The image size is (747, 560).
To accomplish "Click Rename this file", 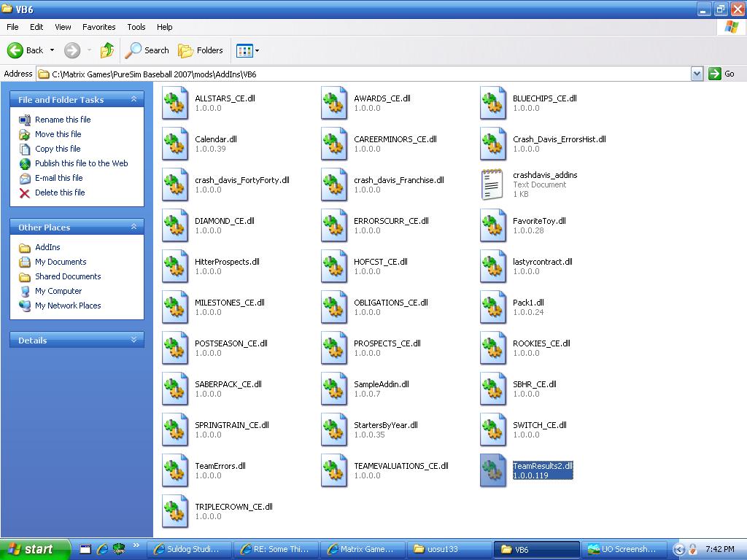I will pos(63,120).
